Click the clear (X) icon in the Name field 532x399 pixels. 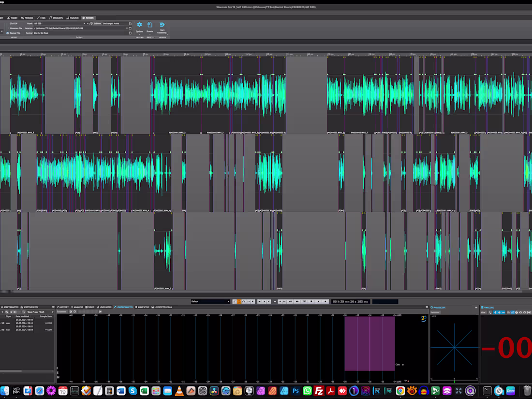[x=84, y=24]
